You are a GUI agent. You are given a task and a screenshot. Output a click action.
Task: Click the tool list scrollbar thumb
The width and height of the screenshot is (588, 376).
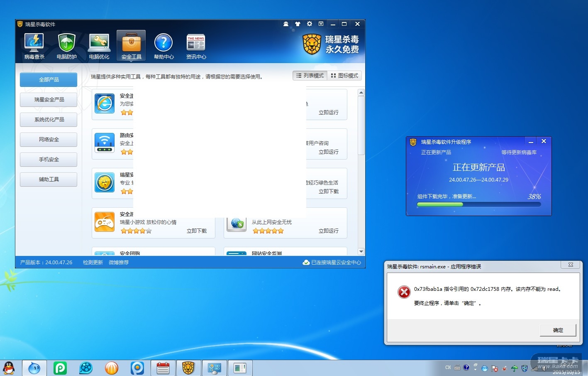361,125
